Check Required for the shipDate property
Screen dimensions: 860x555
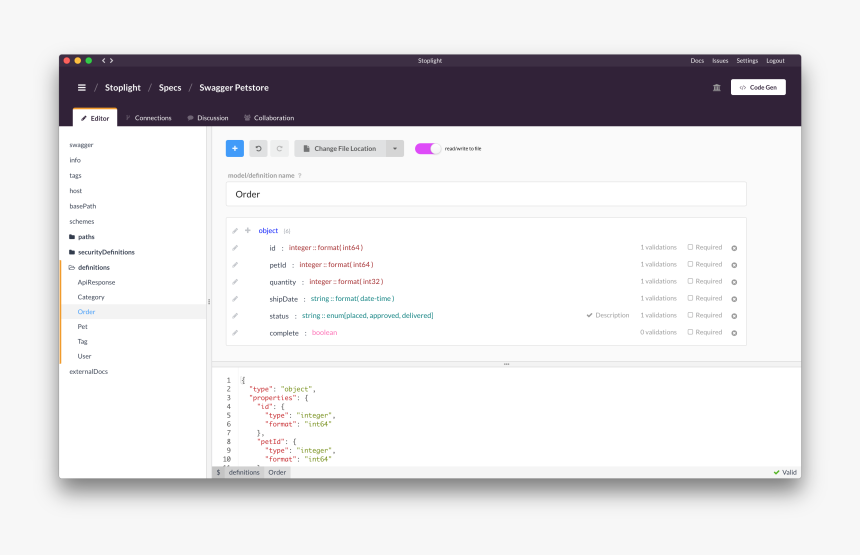point(691,298)
